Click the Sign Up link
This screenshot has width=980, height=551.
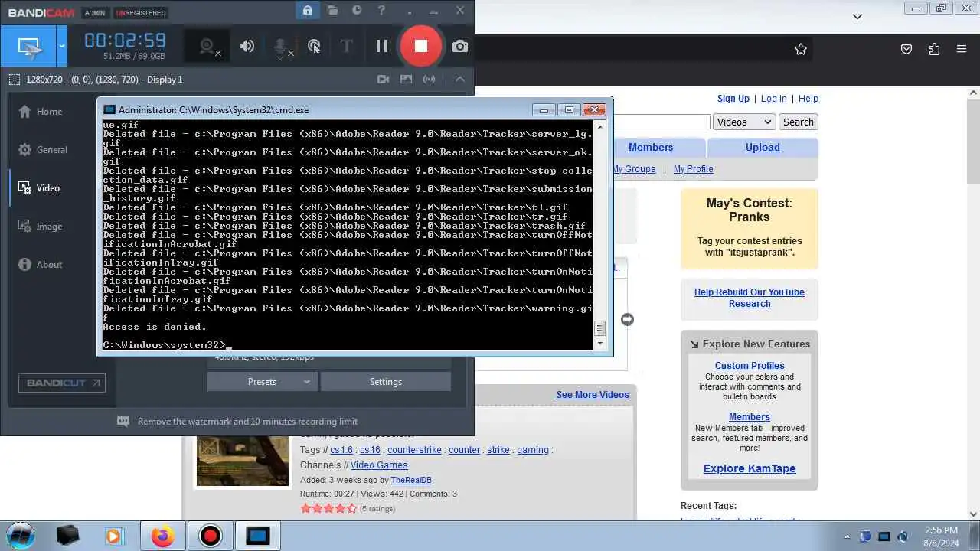(733, 99)
